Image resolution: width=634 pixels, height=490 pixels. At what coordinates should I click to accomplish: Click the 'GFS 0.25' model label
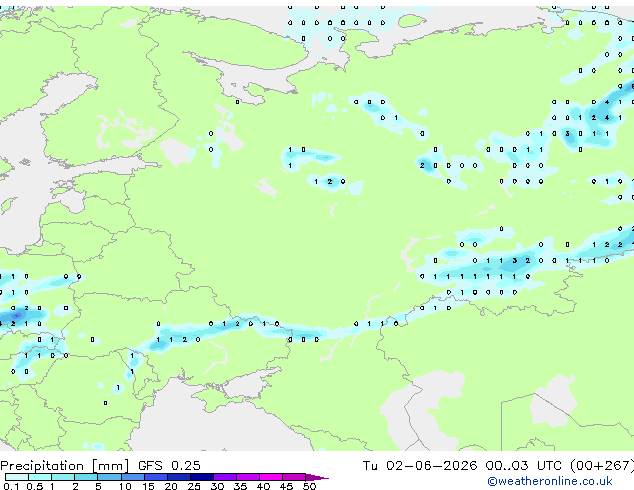(x=169, y=466)
